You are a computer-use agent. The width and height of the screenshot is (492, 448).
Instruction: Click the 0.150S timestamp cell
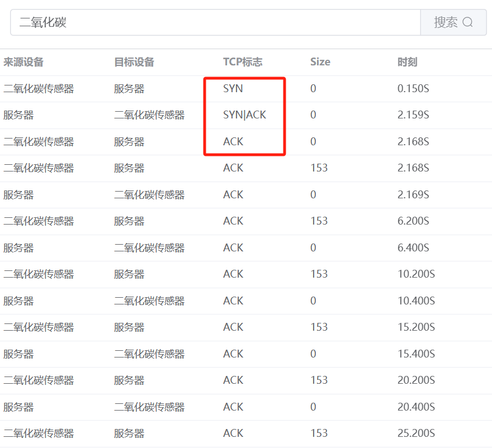(413, 89)
